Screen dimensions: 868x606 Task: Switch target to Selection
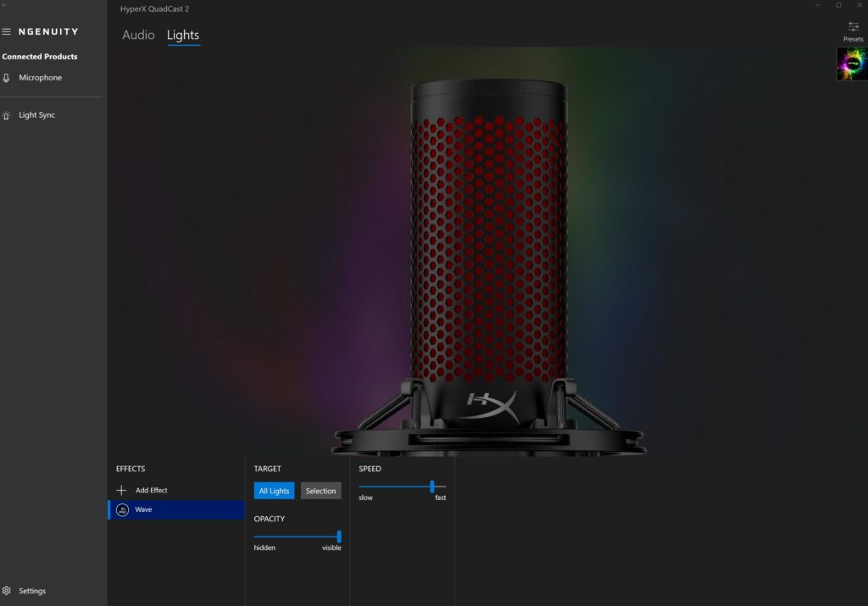[320, 492]
